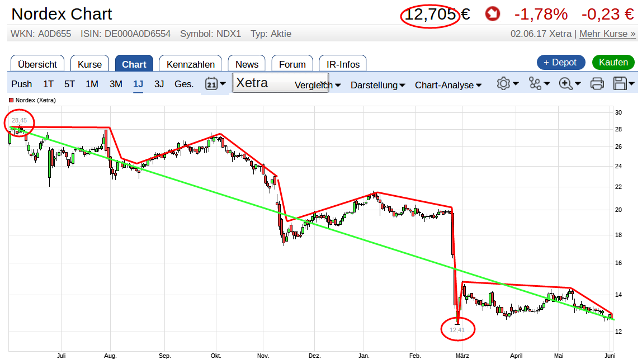Click the Nordex (Xetra) legend label

point(36,100)
